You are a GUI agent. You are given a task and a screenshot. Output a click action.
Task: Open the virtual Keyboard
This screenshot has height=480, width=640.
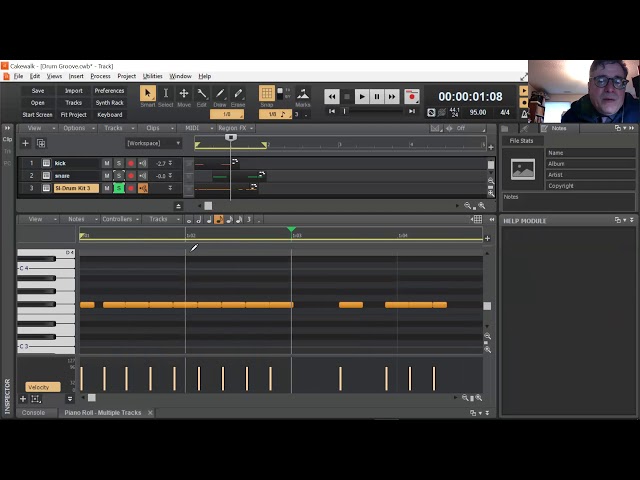(x=109, y=115)
